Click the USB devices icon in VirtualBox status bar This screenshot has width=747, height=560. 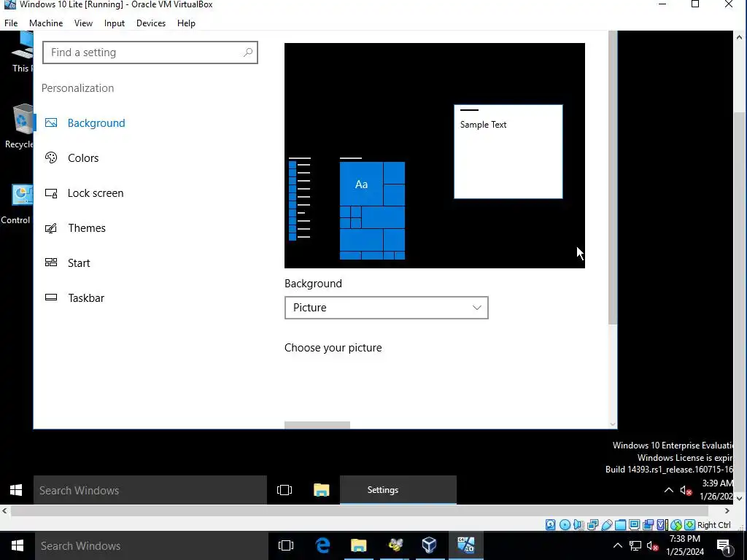(606, 525)
